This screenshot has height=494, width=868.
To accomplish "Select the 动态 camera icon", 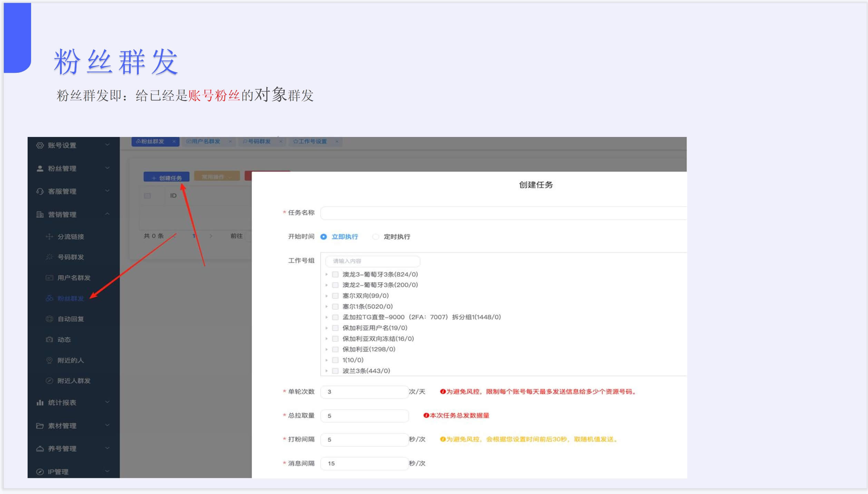I will [x=49, y=339].
